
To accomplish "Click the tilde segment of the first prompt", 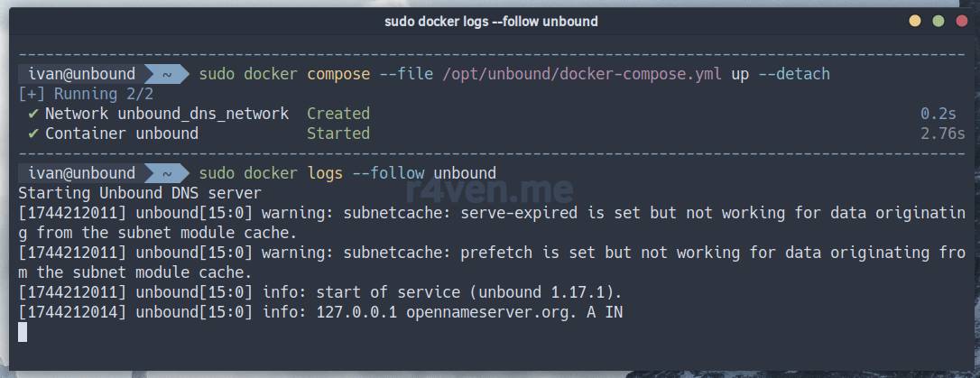I will pos(163,74).
